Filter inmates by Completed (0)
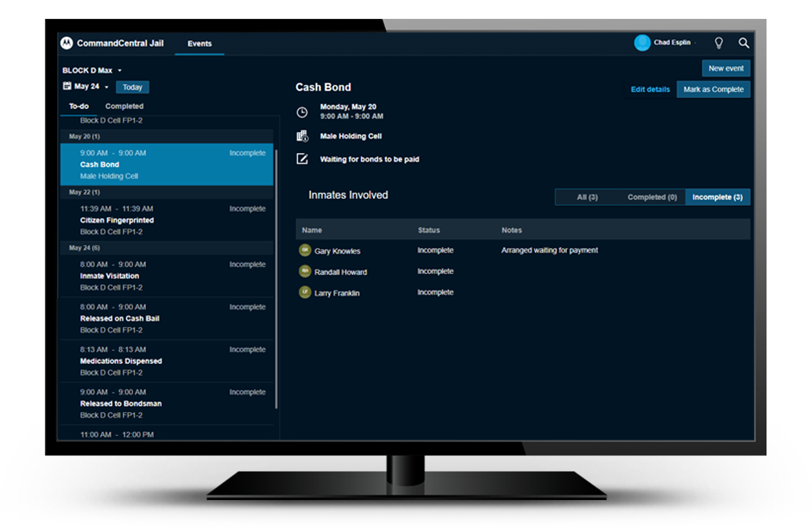Viewport: 812px width, 529px height. click(652, 197)
